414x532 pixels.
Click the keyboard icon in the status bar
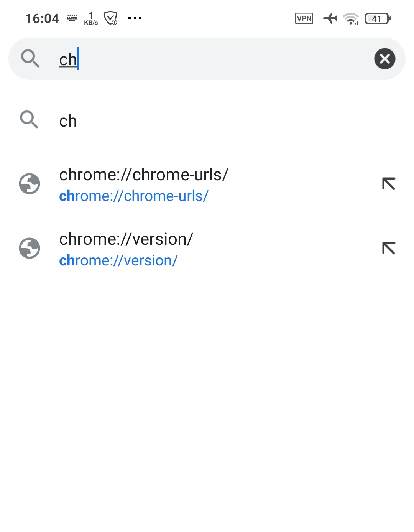(72, 18)
